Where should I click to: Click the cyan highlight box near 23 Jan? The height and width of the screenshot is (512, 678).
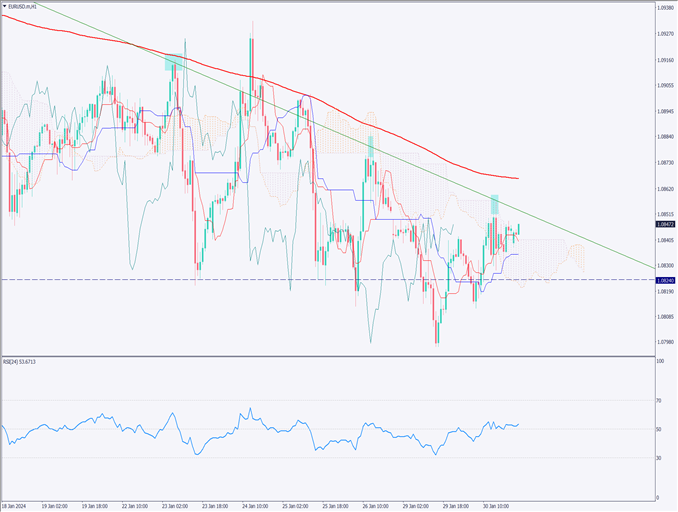(175, 62)
